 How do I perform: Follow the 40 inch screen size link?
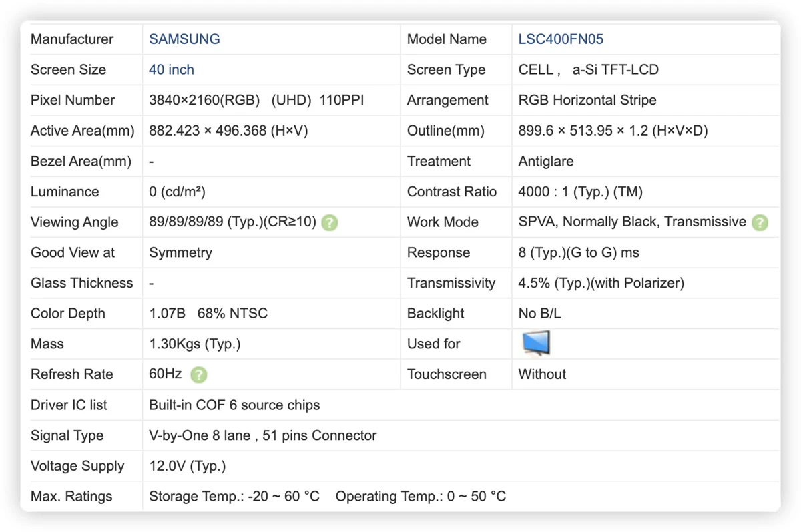coord(172,69)
